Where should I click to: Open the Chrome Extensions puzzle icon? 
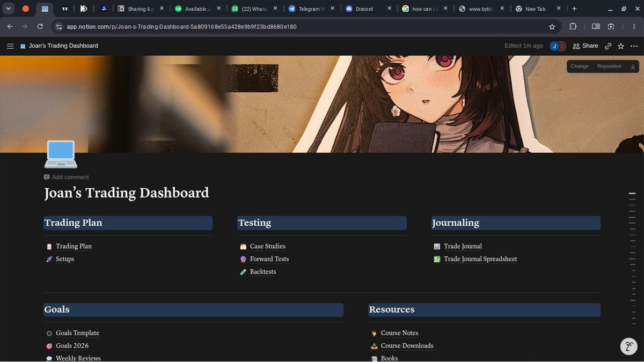(x=573, y=26)
